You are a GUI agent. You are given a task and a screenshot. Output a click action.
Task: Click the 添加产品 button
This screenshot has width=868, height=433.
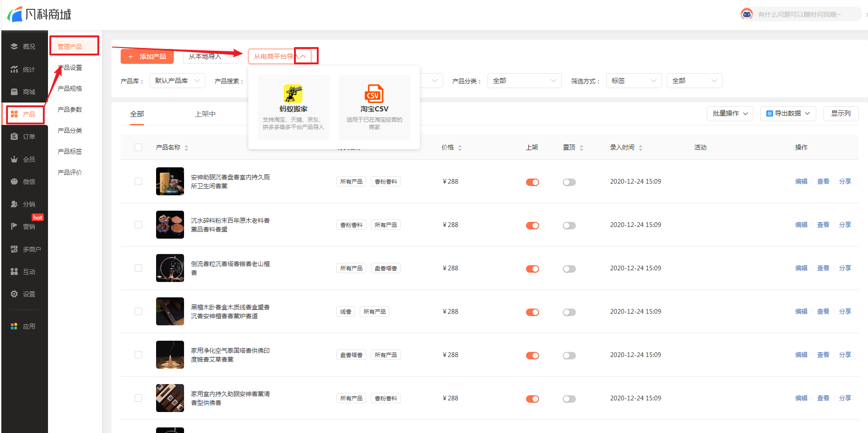click(147, 56)
